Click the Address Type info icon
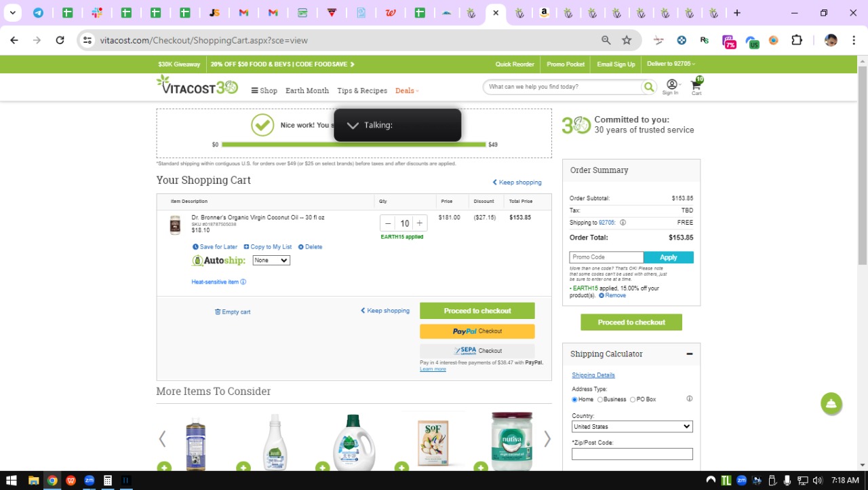This screenshot has width=868, height=490. 690,399
